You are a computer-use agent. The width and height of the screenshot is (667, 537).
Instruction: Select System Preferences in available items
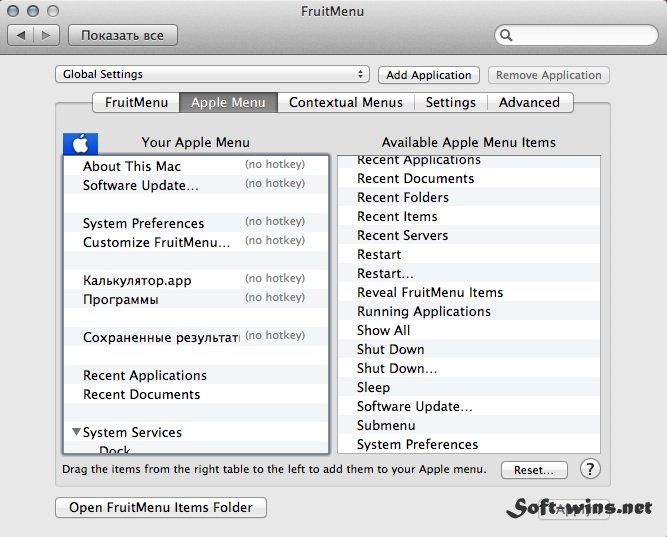469,444
